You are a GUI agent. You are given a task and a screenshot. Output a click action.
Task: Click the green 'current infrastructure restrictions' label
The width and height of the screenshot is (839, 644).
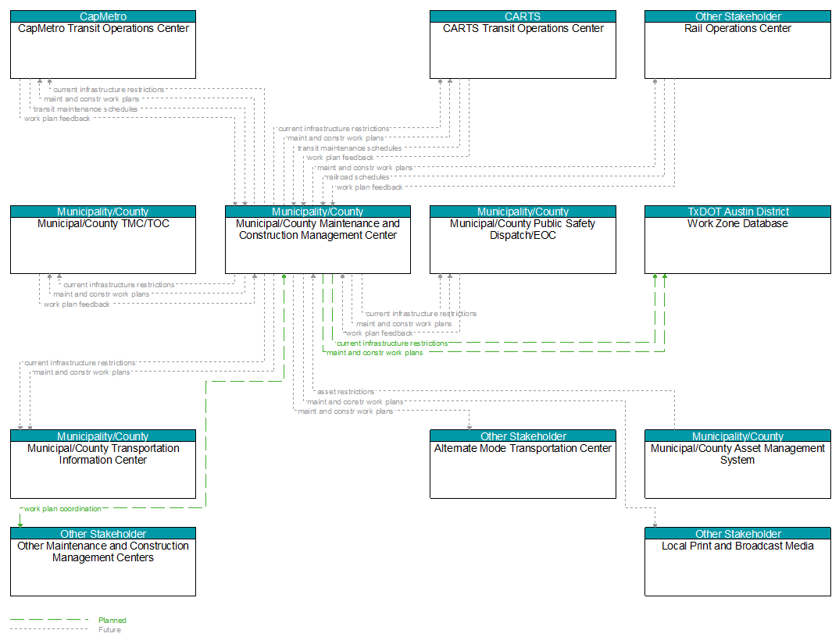coord(392,343)
